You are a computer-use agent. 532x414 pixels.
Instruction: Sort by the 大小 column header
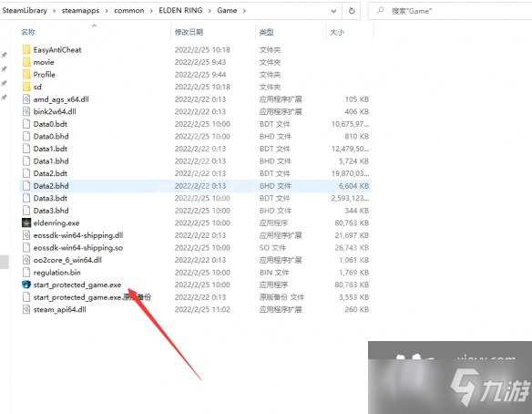click(337, 32)
